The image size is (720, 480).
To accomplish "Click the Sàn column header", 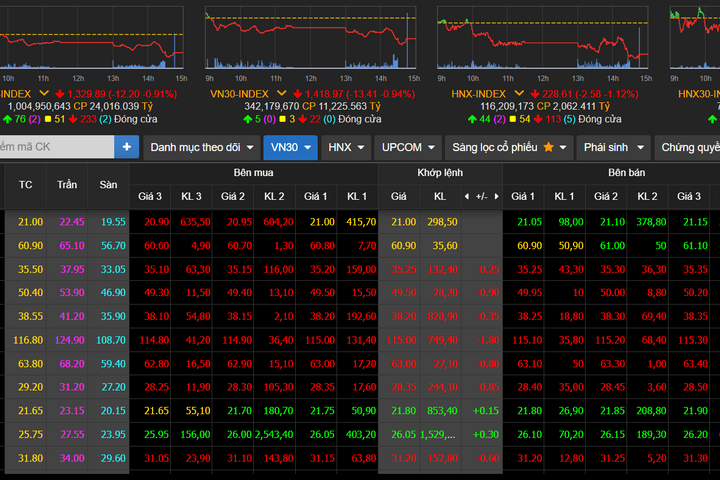I will click(x=108, y=185).
